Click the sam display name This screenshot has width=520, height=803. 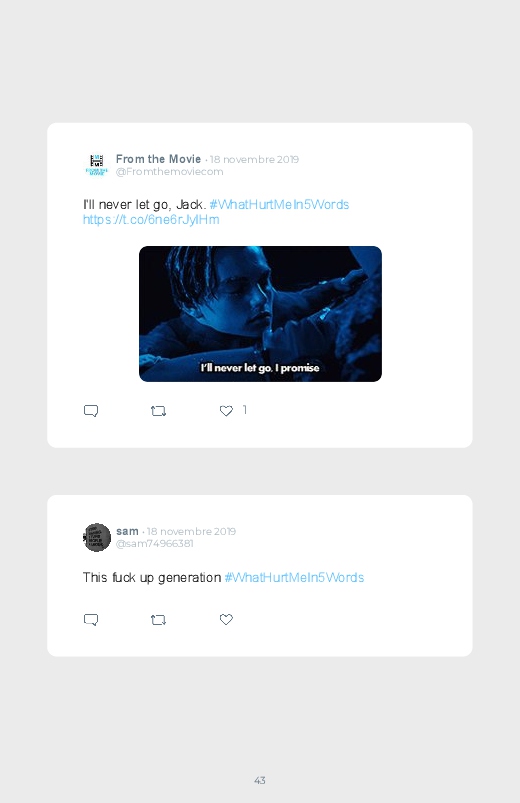tap(127, 531)
